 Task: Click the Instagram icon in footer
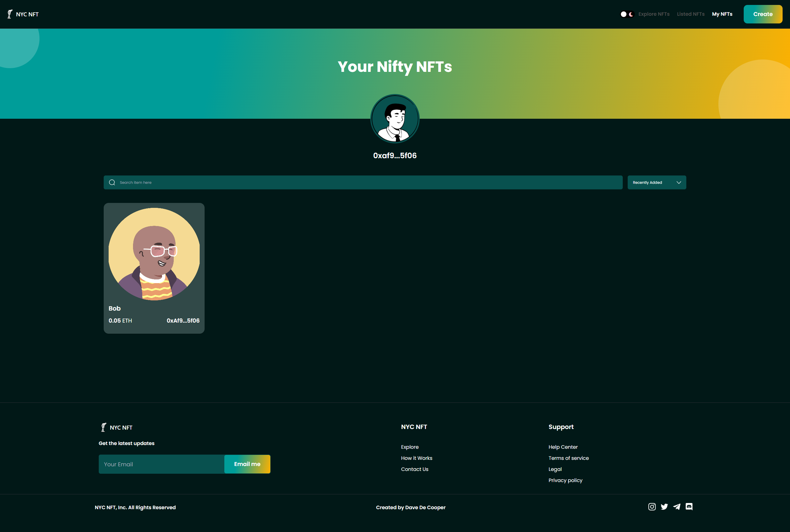tap(652, 506)
